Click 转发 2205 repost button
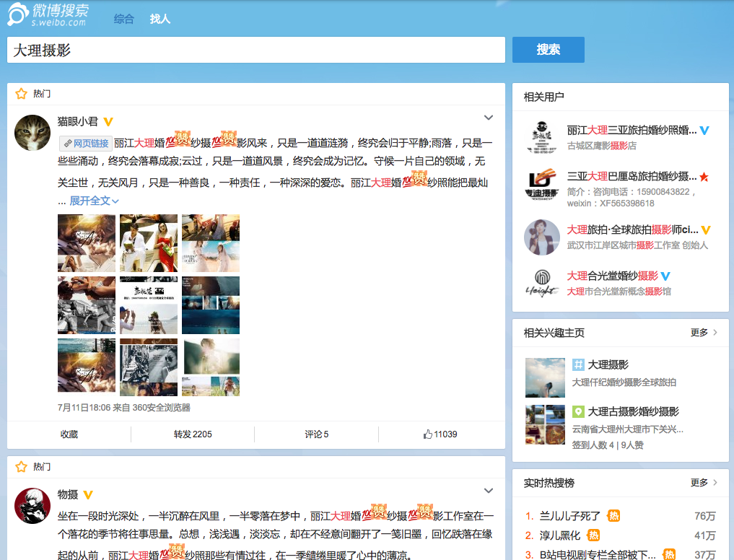This screenshot has height=560, width=734. (193, 434)
